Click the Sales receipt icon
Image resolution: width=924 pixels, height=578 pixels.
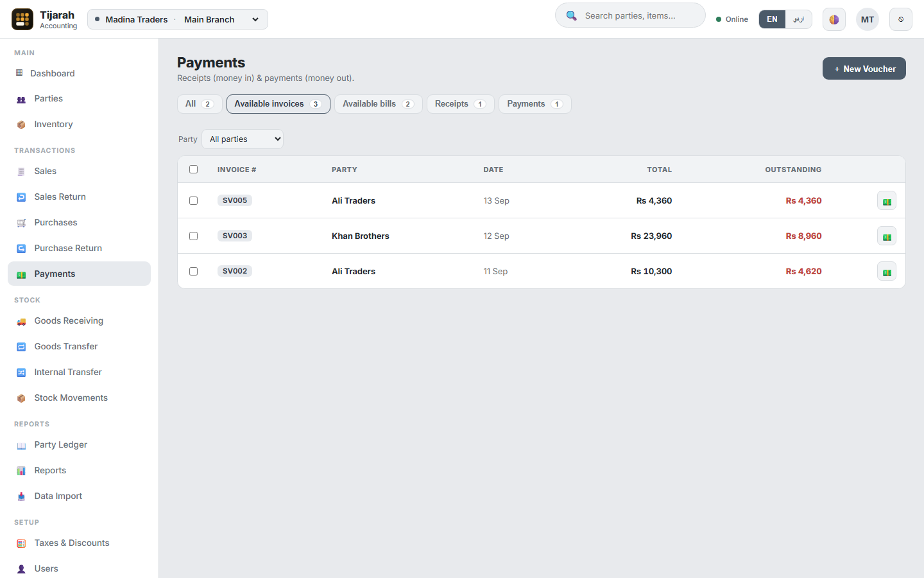tap(21, 171)
